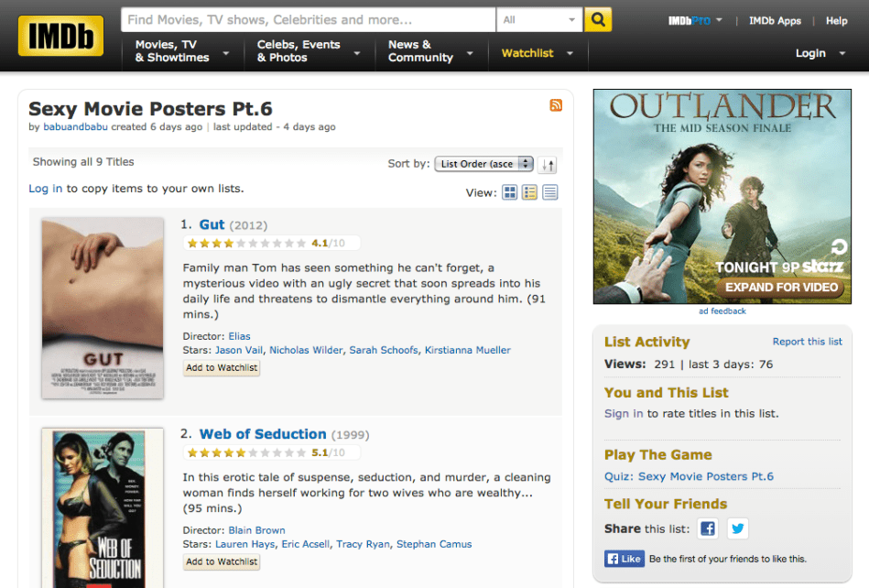Expand the Watchlist menu arrow
The image size is (869, 588).
point(569,53)
